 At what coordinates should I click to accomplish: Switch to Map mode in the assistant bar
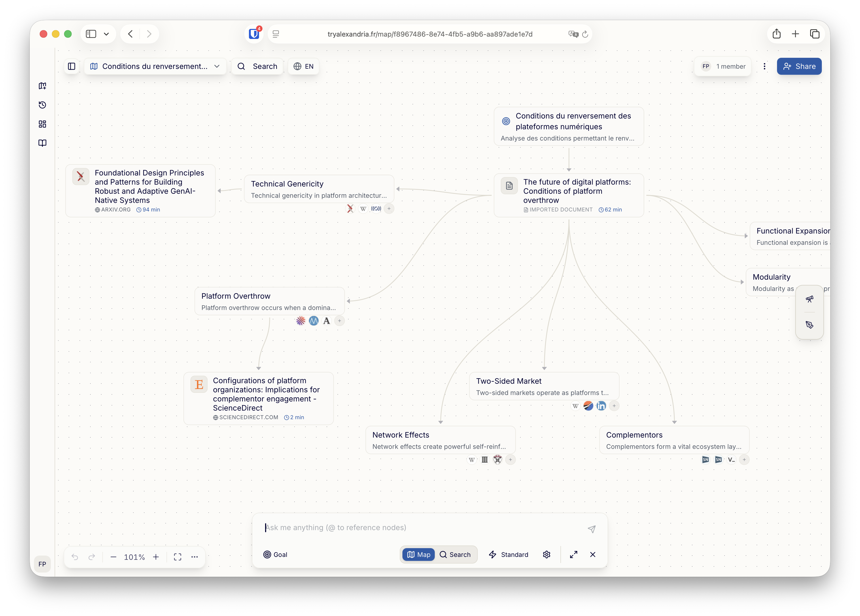click(418, 555)
